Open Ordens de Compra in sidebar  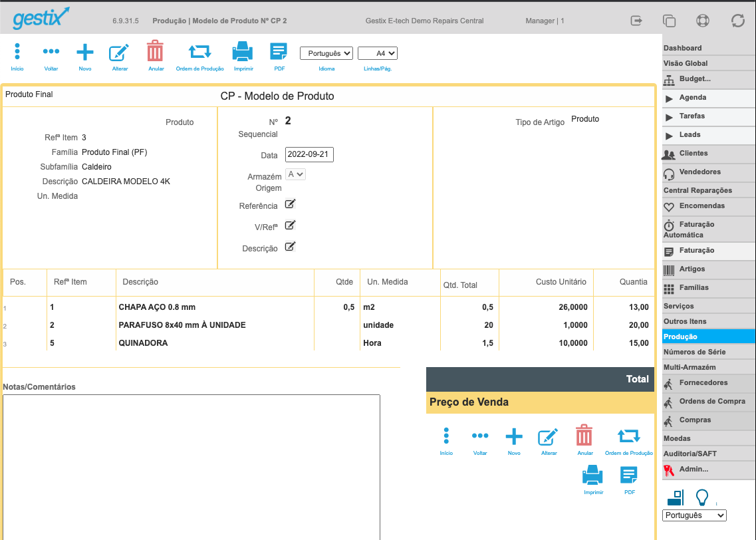coord(708,402)
